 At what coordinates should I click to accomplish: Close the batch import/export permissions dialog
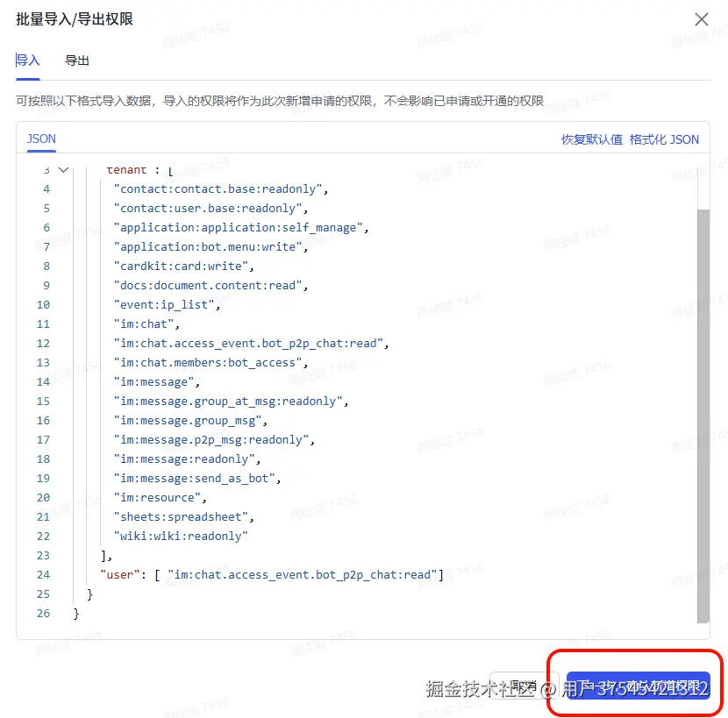701,19
